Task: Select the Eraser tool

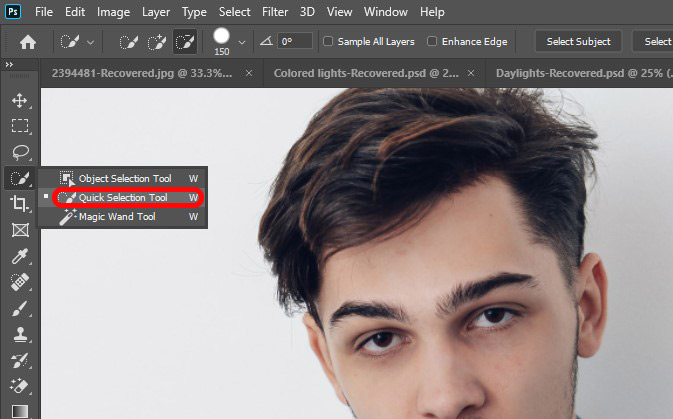Action: point(20,386)
